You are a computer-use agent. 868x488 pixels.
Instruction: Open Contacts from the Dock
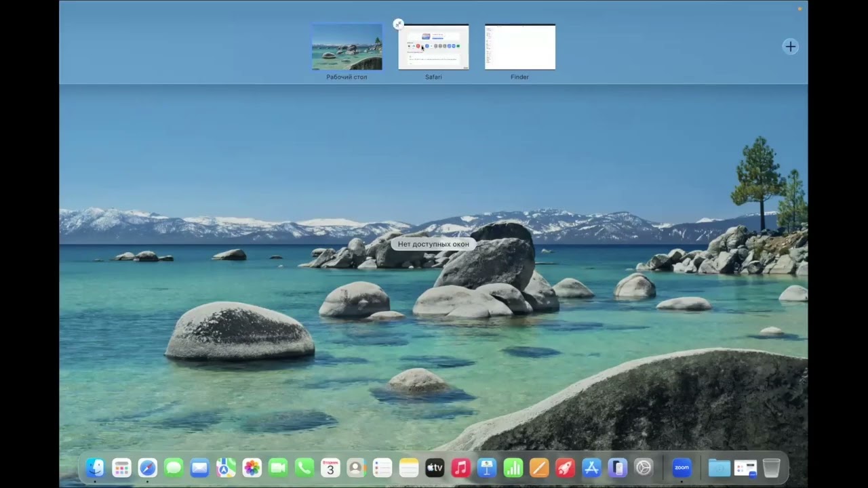tap(356, 468)
